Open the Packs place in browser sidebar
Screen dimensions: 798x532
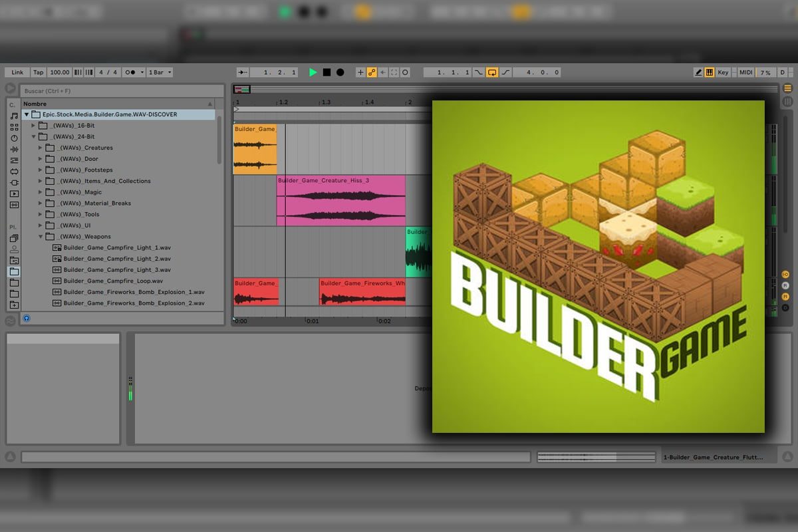click(x=14, y=237)
